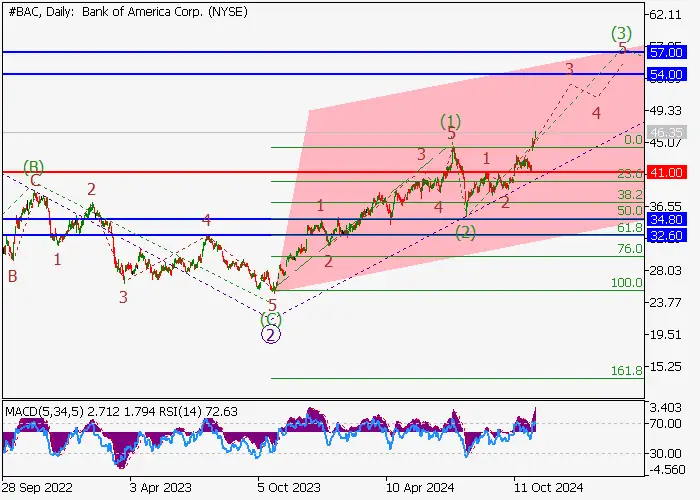Viewport: 700px width, 500px height.
Task: Click the '11 Oct 2024' date label
Action: (548, 487)
